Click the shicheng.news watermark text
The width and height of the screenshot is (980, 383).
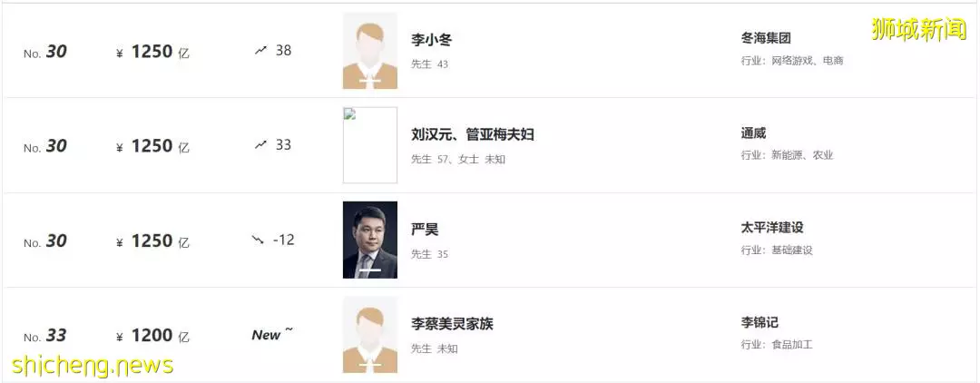pyautogui.click(x=93, y=365)
